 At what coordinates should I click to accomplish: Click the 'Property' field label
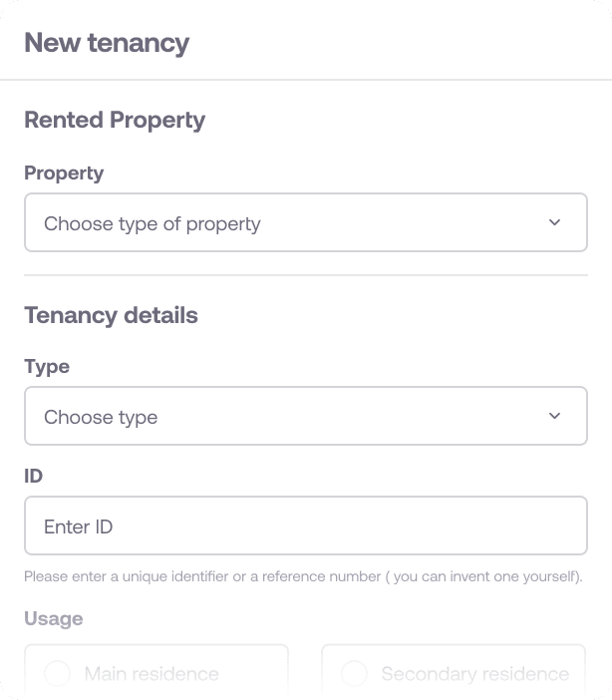64,173
